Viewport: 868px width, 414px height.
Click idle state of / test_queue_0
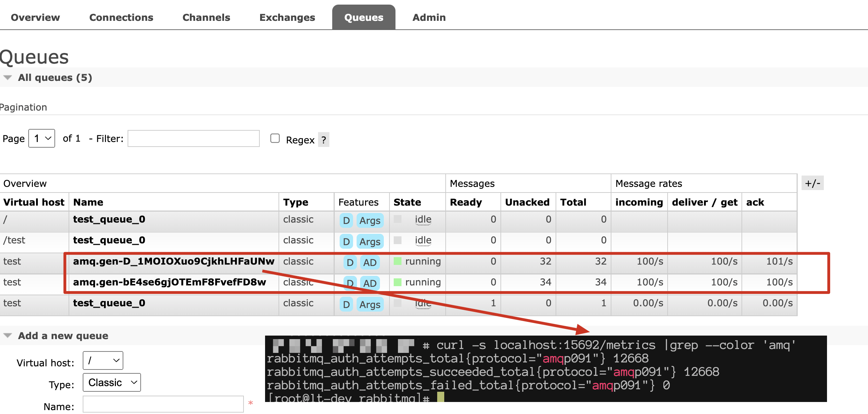click(423, 219)
